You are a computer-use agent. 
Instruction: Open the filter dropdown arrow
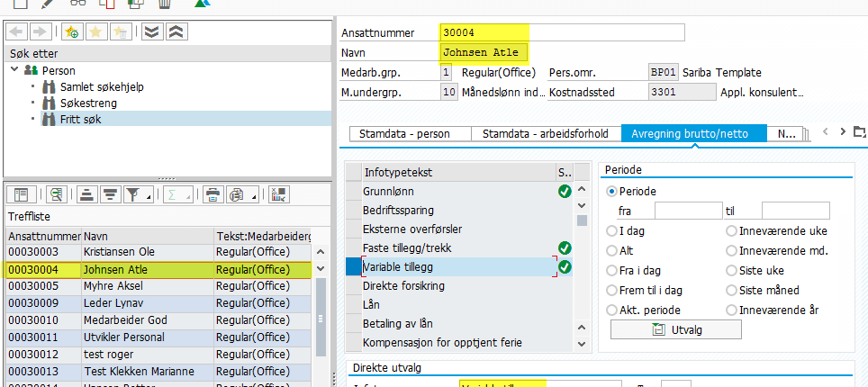[x=148, y=198]
